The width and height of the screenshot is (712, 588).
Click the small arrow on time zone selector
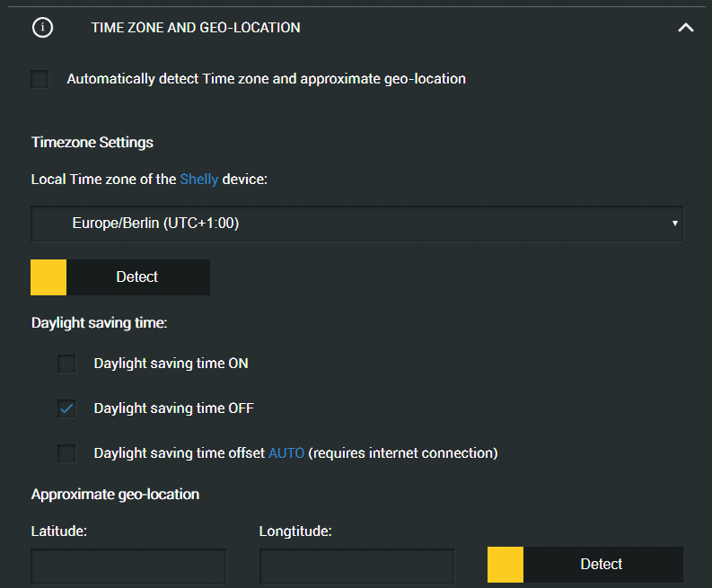pos(675,224)
